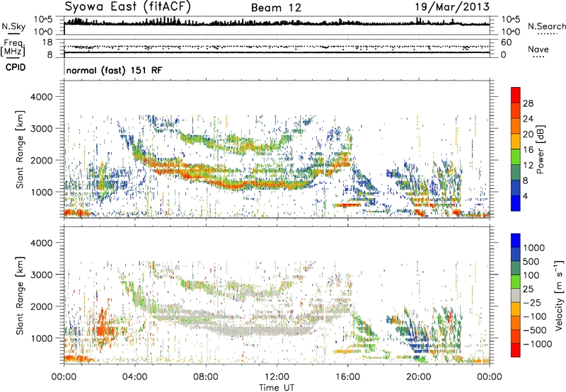Click "4000" on the power panel range axis
The height and width of the screenshot is (392, 566).
point(41,97)
